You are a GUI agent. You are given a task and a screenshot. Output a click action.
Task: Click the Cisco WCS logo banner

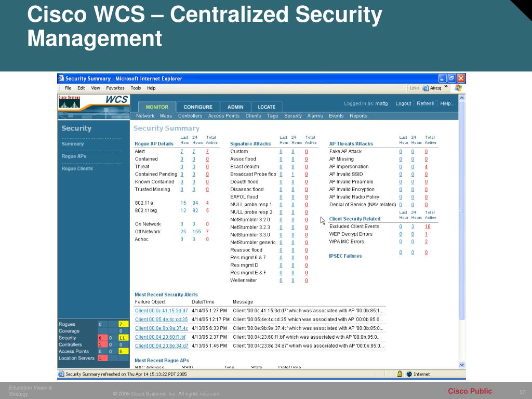coord(94,107)
